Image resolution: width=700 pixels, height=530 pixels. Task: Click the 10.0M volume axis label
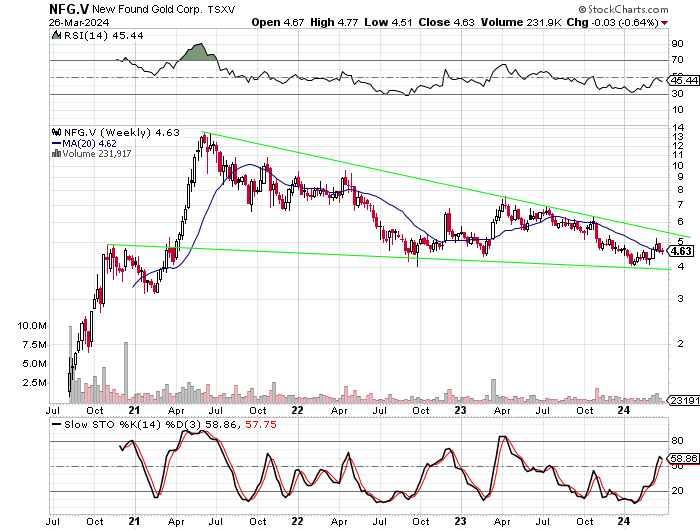coord(32,326)
